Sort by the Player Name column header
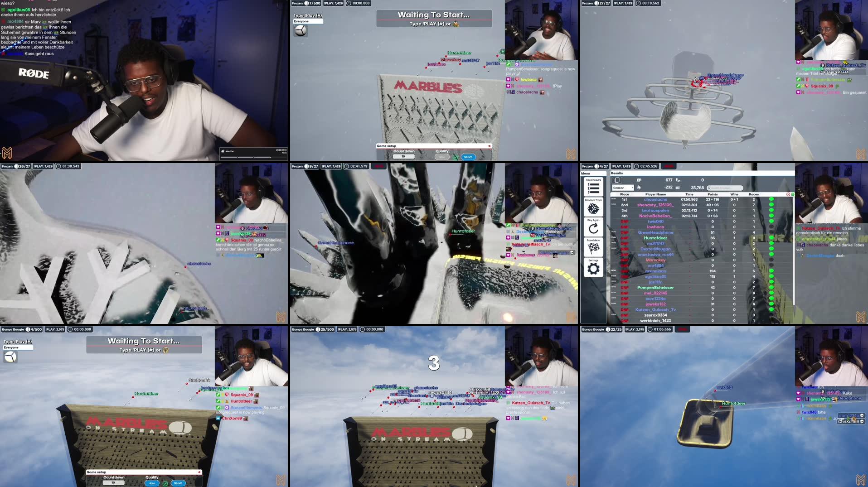This screenshot has height=487, width=868. point(655,194)
